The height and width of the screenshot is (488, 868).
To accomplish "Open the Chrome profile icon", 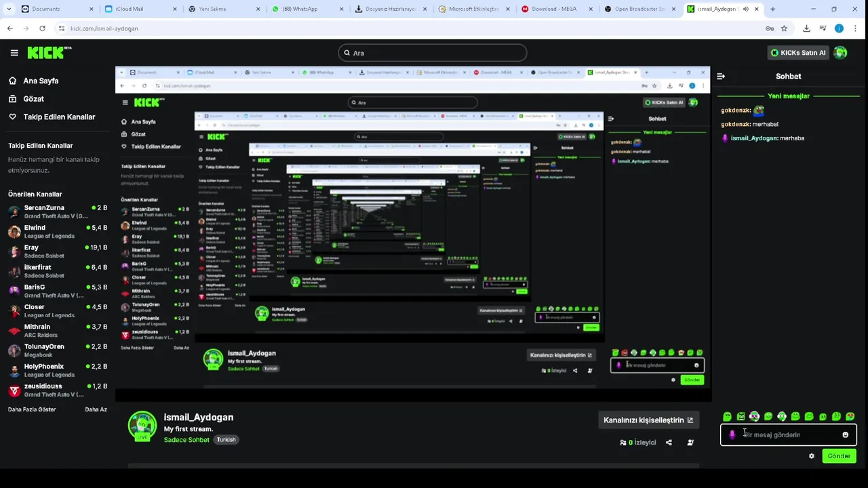I will 839,28.
